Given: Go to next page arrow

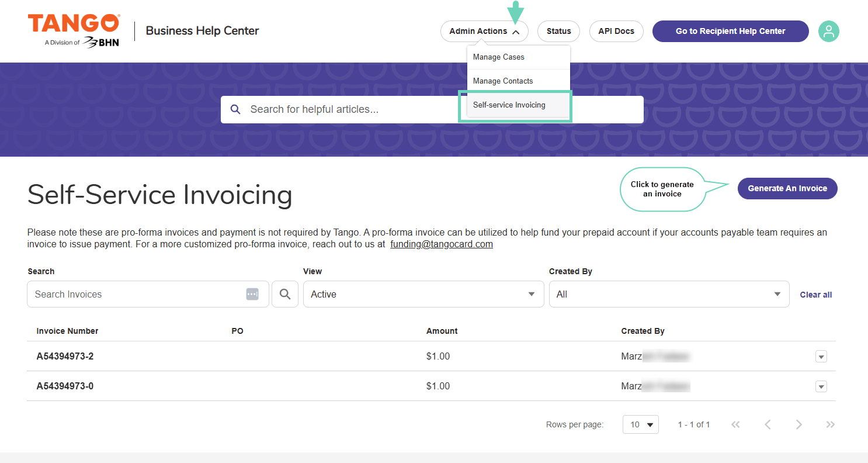Looking at the screenshot, I should point(798,424).
